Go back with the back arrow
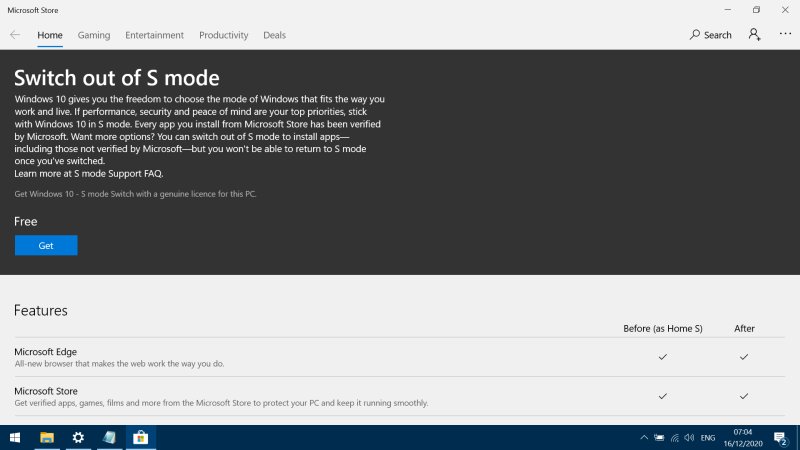 (15, 35)
